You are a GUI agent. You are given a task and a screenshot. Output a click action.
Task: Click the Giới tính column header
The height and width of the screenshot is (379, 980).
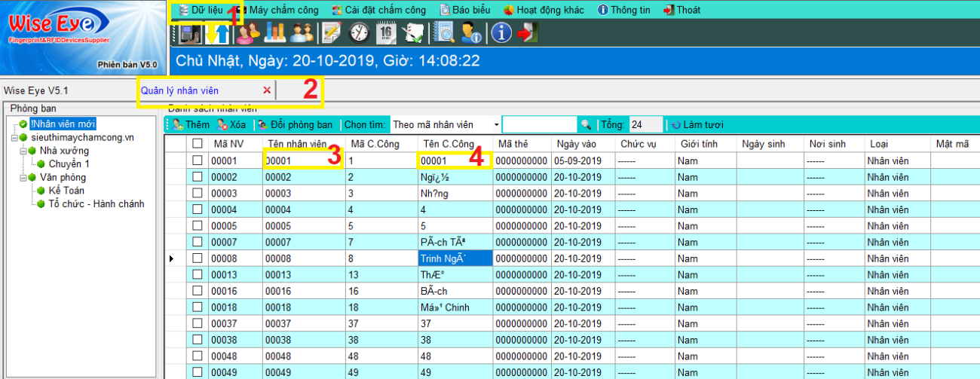click(x=705, y=144)
